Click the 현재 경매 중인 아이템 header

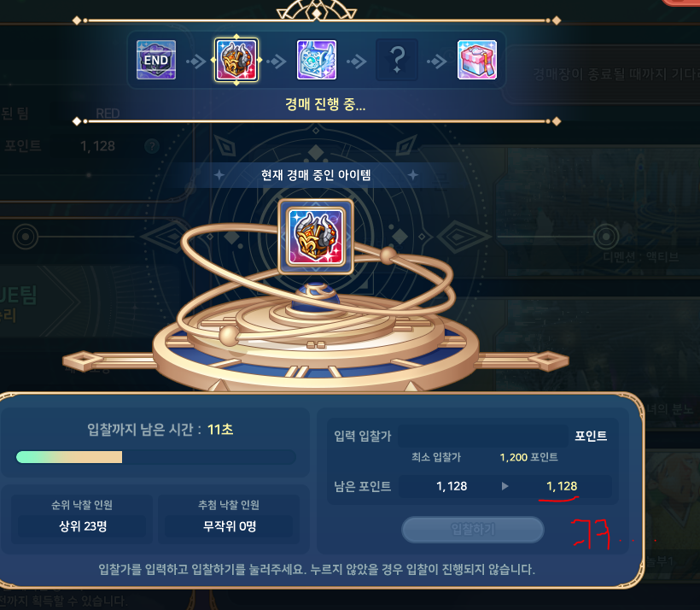316,175
